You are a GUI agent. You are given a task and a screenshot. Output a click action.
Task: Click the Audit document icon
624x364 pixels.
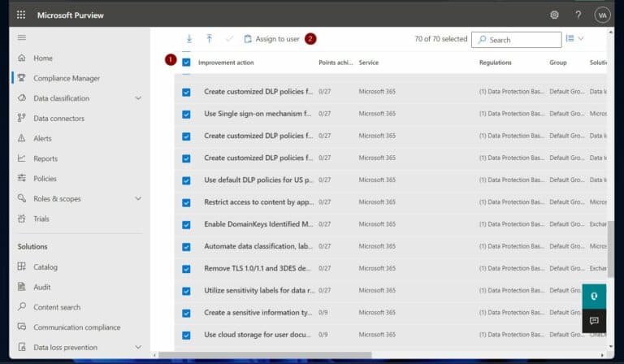[x=22, y=287]
